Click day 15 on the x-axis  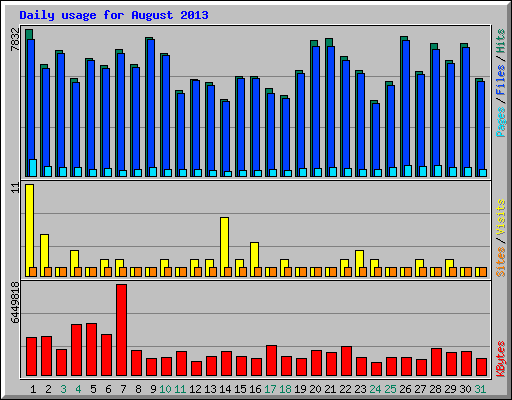coord(240,389)
